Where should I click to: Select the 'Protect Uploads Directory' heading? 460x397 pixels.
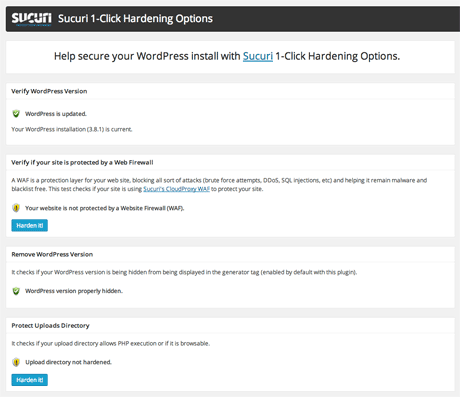[x=50, y=326]
